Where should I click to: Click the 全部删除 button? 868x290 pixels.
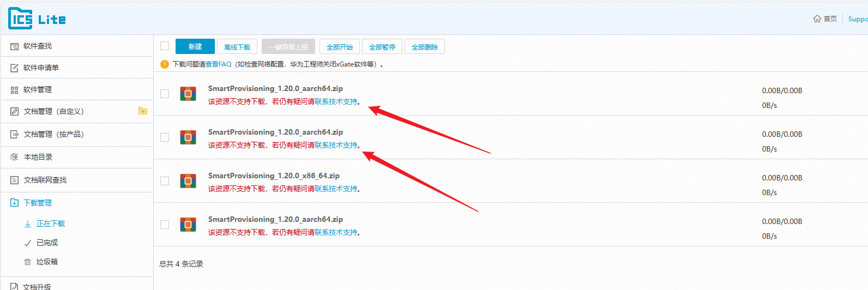(425, 47)
